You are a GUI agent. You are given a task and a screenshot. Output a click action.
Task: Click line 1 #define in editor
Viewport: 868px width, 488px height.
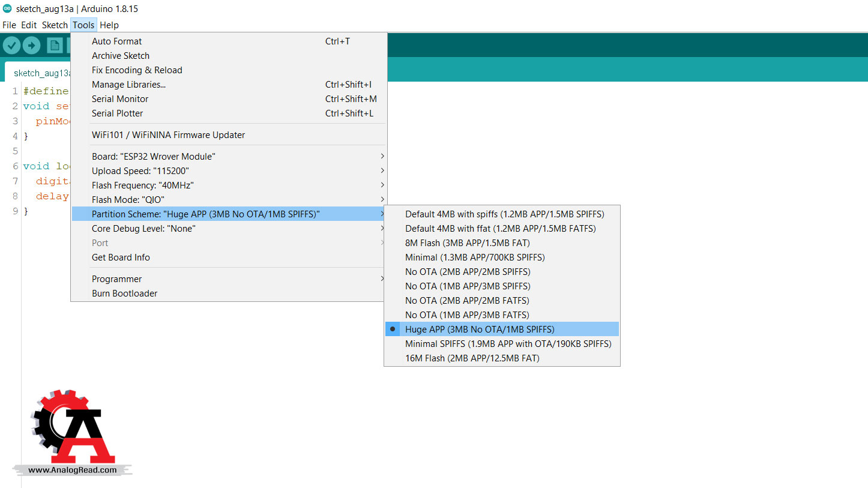46,91
